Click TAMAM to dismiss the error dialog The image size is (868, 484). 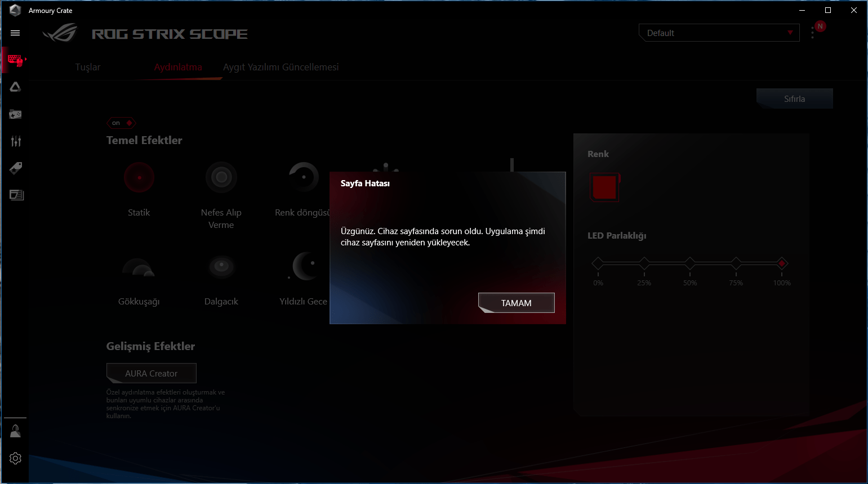pyautogui.click(x=517, y=303)
